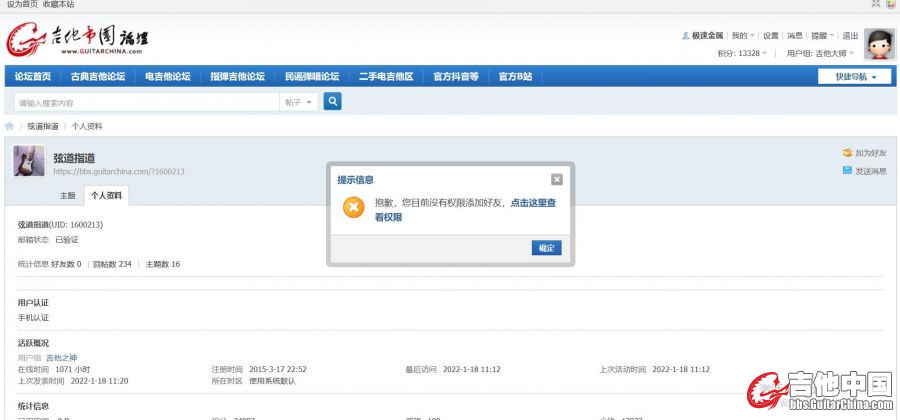The width and height of the screenshot is (900, 420).
Task: Click the orange error icon in dialog
Action: [x=354, y=208]
